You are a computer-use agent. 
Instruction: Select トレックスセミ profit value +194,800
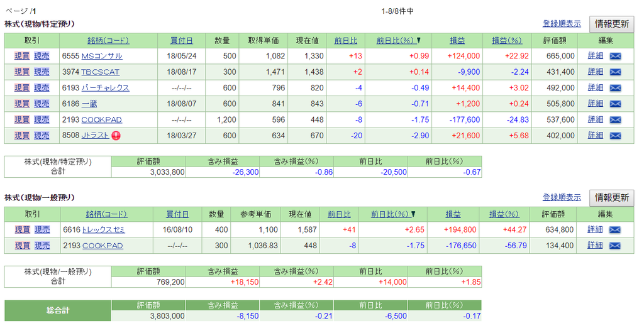[460, 230]
